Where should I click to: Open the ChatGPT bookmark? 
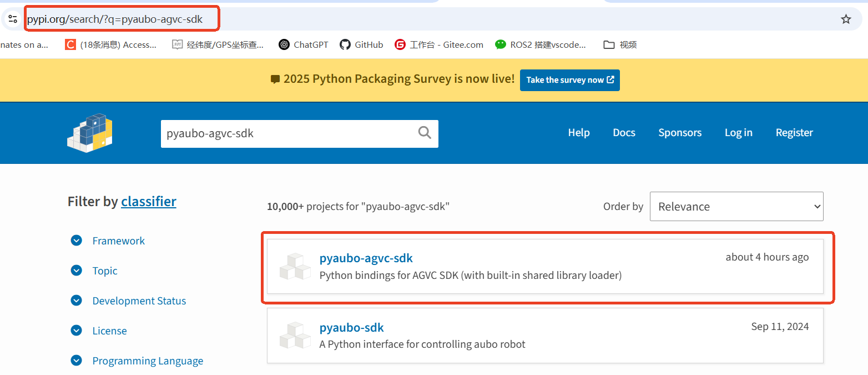[x=304, y=45]
